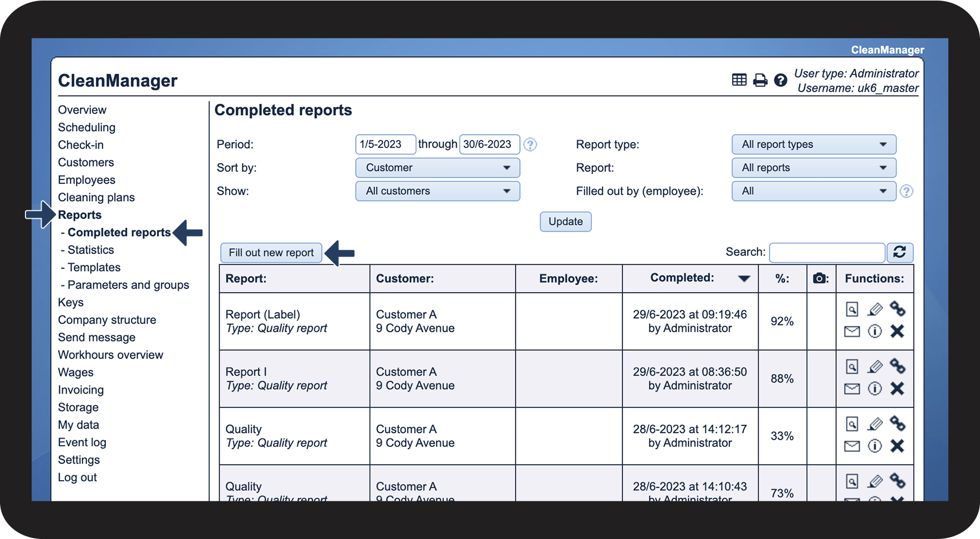Open help via the question mark icon
The image size is (980, 539).
click(780, 80)
